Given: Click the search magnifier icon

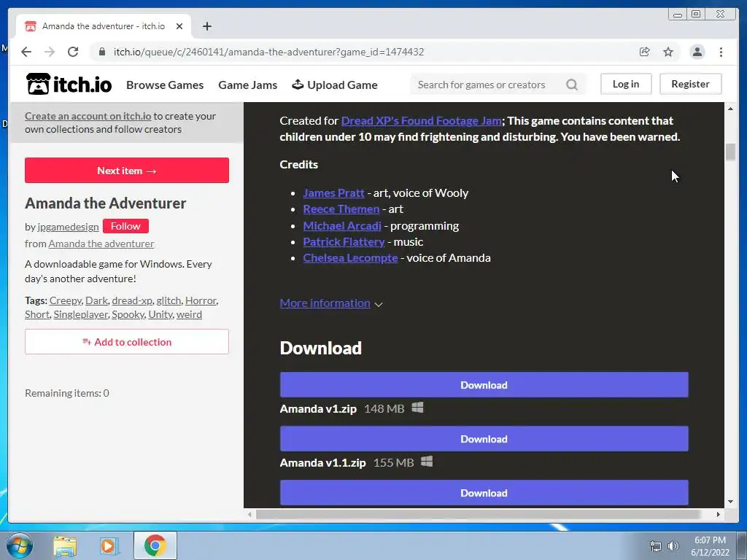Looking at the screenshot, I should [x=572, y=85].
